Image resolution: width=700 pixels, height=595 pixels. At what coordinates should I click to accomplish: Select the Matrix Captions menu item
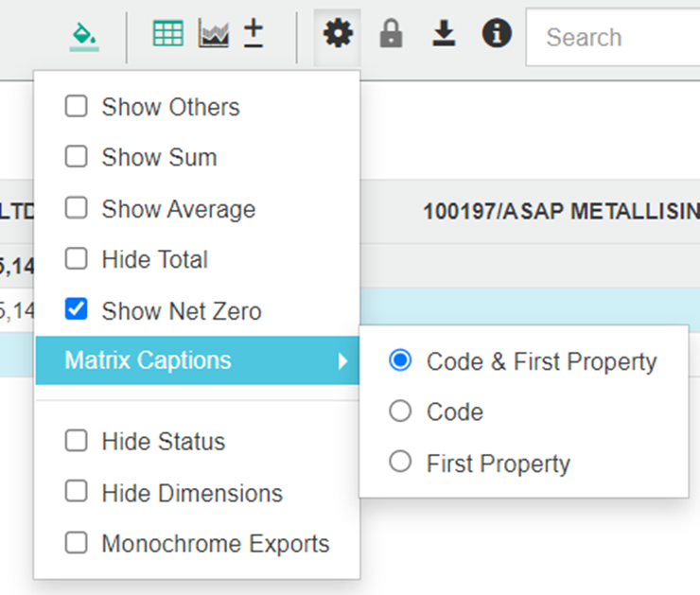tap(148, 360)
